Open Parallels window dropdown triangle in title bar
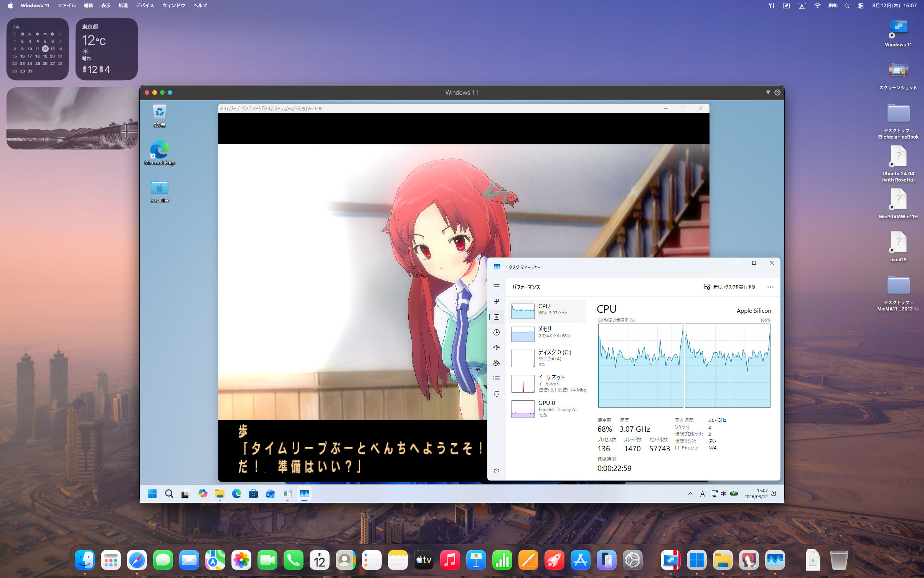This screenshot has width=924, height=578. pos(768,92)
